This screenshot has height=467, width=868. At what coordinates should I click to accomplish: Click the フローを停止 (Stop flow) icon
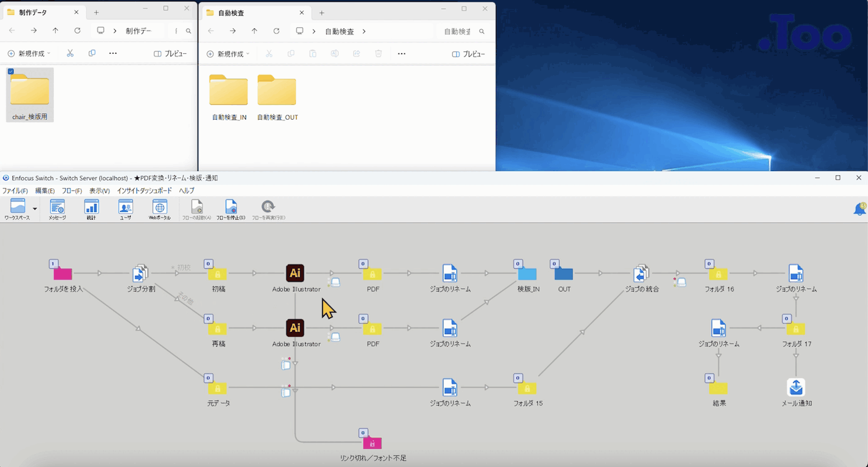click(x=231, y=208)
